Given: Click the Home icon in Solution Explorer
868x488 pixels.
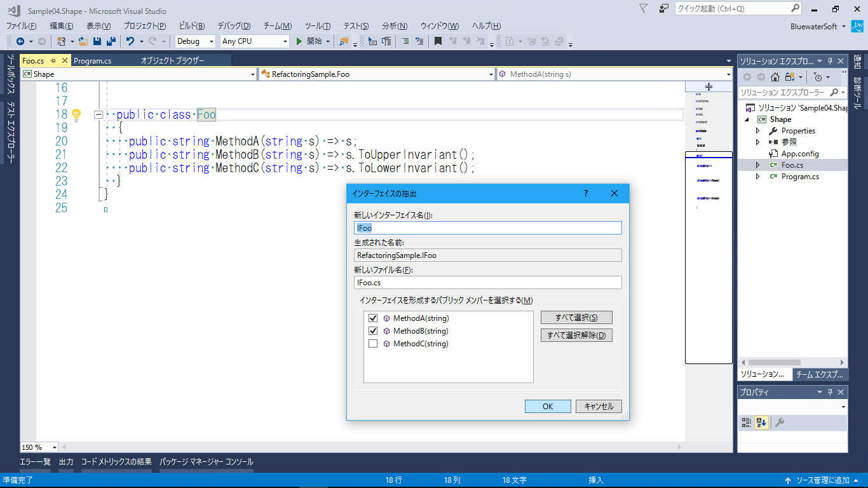Looking at the screenshot, I should 774,77.
